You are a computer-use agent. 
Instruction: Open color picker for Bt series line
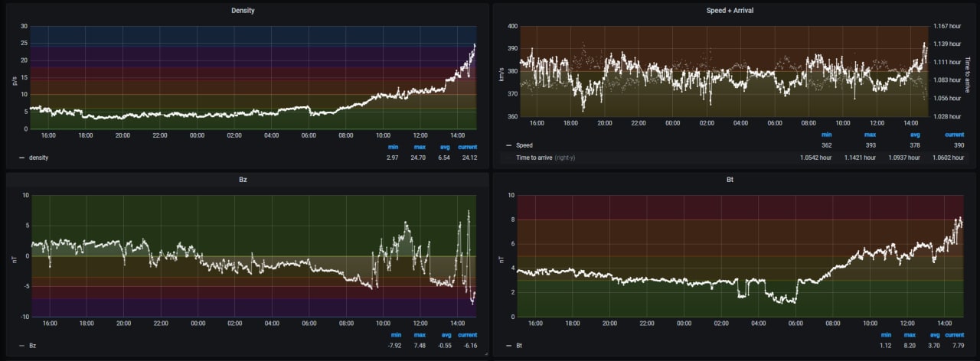tap(509, 346)
